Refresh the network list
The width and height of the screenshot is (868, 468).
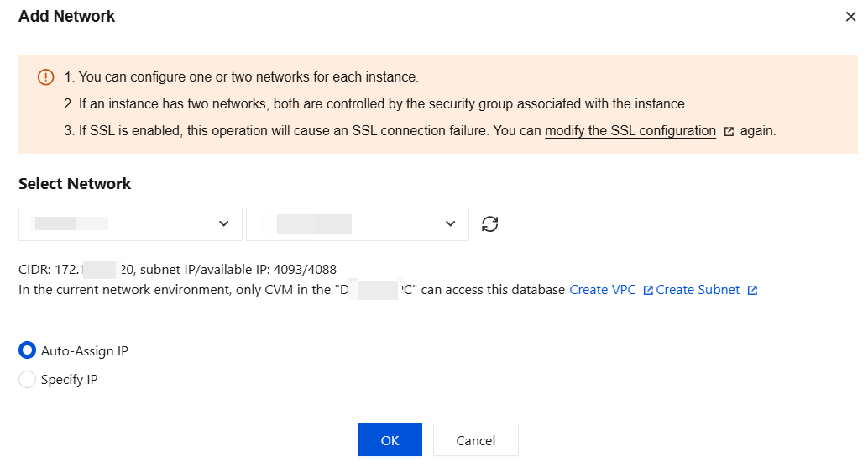pos(490,224)
